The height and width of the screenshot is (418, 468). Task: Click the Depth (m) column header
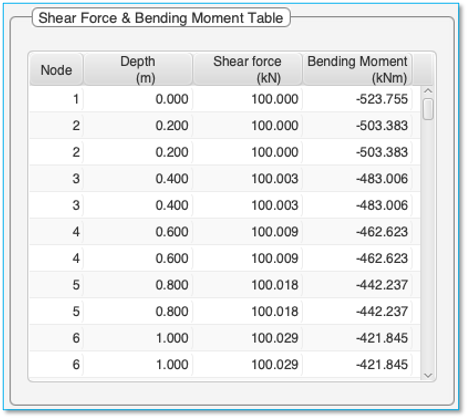[138, 70]
